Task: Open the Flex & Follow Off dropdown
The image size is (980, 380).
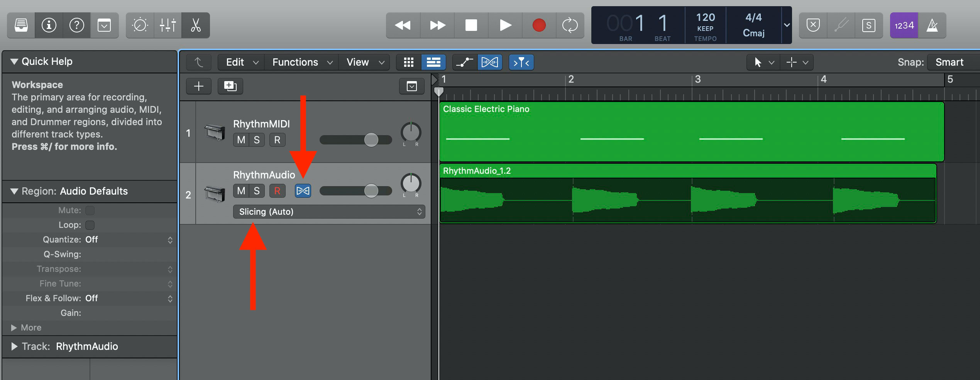Action: click(x=129, y=298)
